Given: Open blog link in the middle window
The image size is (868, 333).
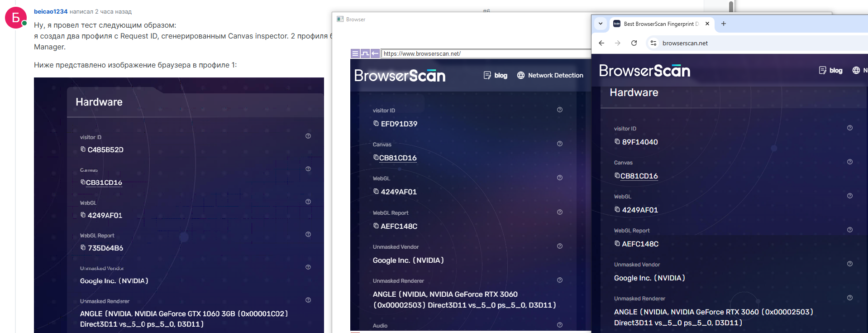Looking at the screenshot, I should coord(496,75).
